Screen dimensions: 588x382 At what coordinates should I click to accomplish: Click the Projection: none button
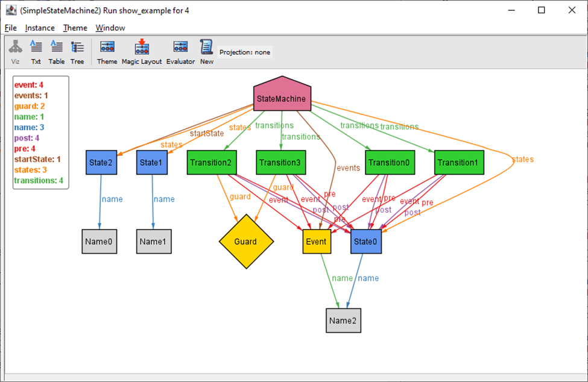tap(245, 52)
